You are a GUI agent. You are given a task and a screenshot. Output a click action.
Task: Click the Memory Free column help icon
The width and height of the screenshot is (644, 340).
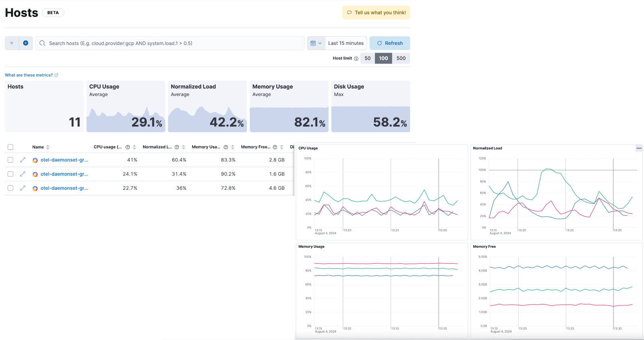click(275, 147)
